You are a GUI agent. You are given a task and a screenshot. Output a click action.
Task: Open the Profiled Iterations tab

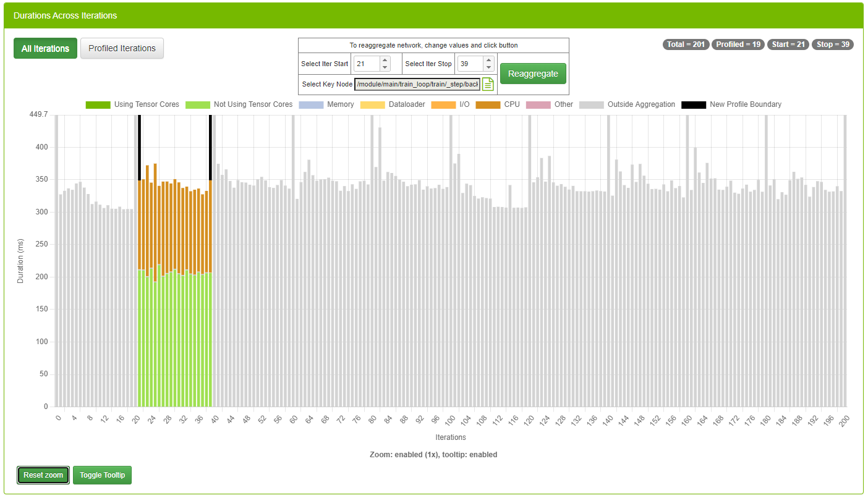pos(122,48)
